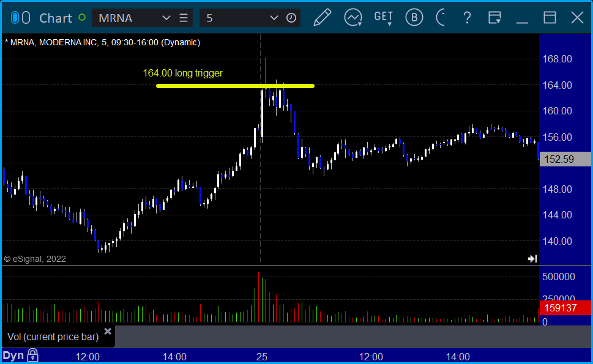This screenshot has height=364, width=593.
Task: Select the yellow 164.00 trigger line
Action: [x=235, y=86]
